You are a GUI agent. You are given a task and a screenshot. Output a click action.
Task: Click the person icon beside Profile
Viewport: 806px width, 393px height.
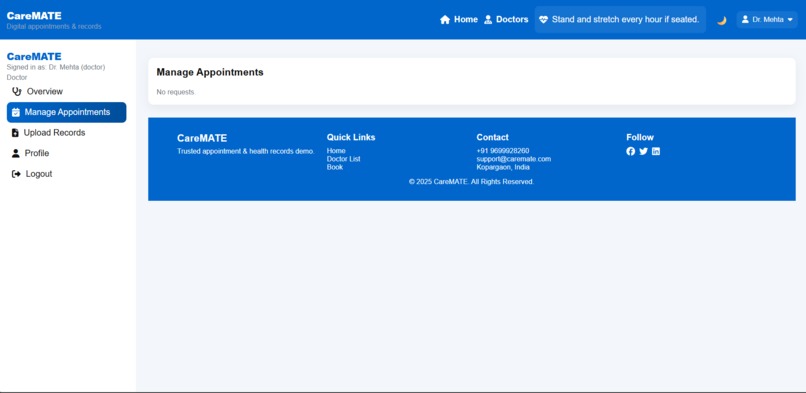pyautogui.click(x=15, y=153)
